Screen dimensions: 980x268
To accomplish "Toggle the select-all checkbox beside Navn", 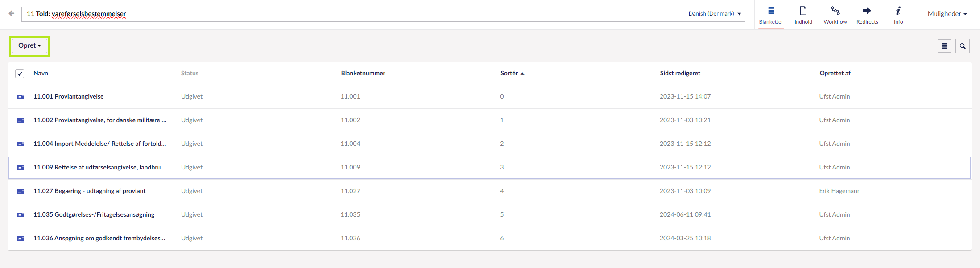I will click(x=20, y=74).
